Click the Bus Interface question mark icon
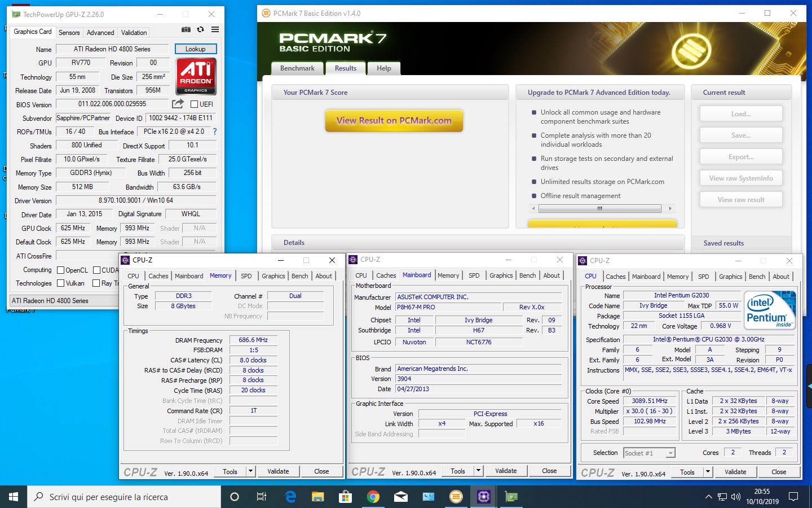Image resolution: width=812 pixels, height=508 pixels. point(214,132)
